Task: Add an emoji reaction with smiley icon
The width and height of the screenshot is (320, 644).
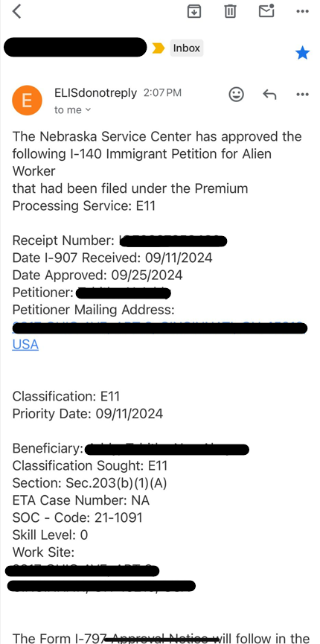Action: coord(236,95)
